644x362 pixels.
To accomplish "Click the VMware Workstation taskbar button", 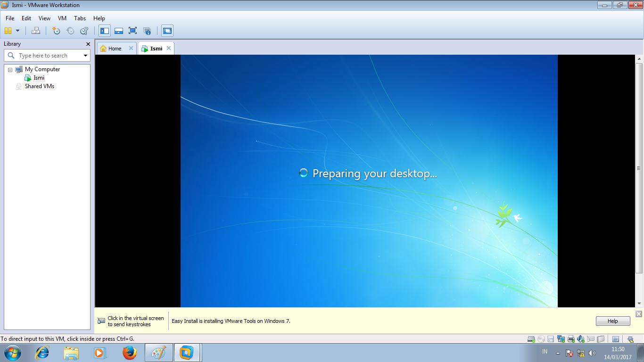I will pyautogui.click(x=188, y=353).
